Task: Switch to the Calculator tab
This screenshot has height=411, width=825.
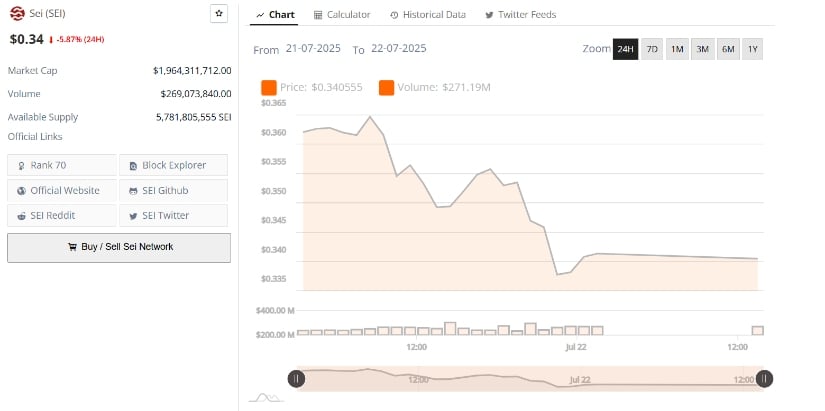Action: coord(342,15)
